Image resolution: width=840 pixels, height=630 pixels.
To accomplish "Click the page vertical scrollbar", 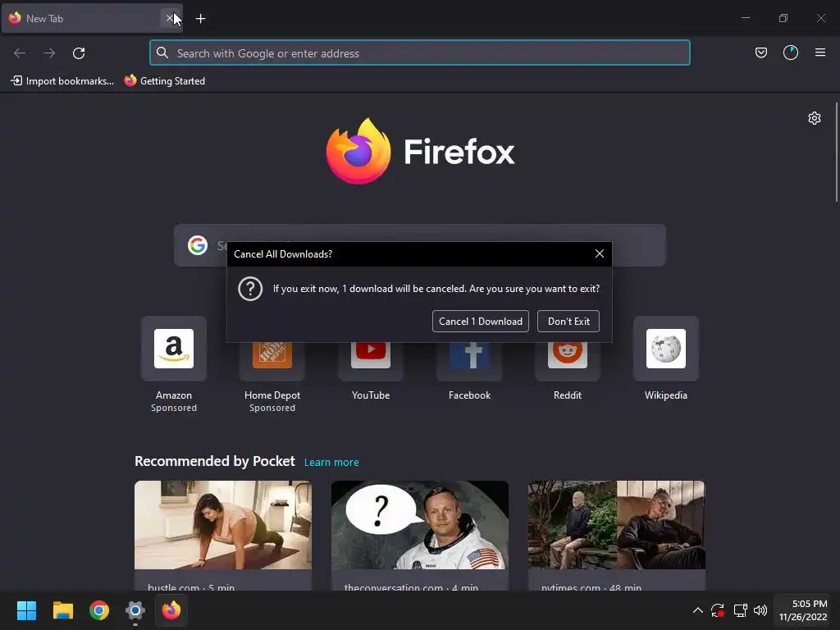I will [836, 153].
